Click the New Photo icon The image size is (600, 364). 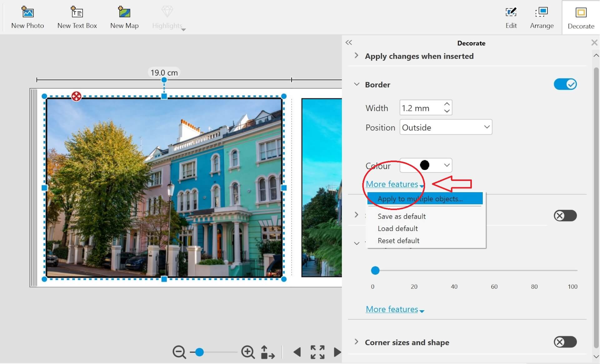[x=27, y=12]
